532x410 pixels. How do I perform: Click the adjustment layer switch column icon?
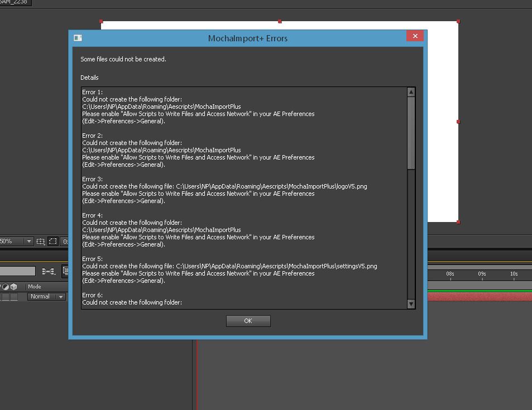[6, 287]
